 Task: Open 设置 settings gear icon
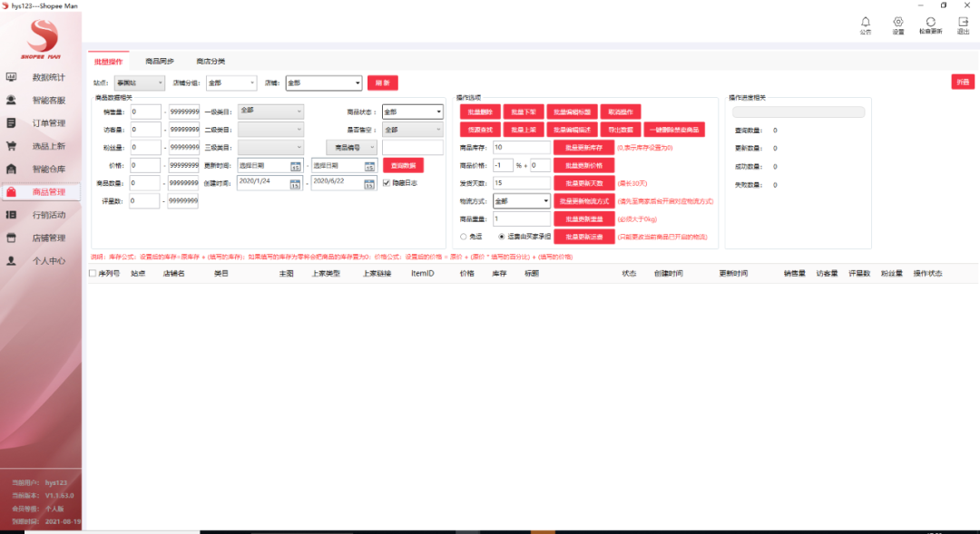coord(898,22)
